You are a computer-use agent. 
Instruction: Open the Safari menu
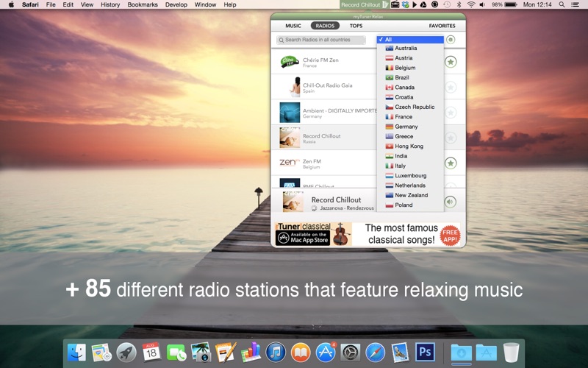(30, 4)
